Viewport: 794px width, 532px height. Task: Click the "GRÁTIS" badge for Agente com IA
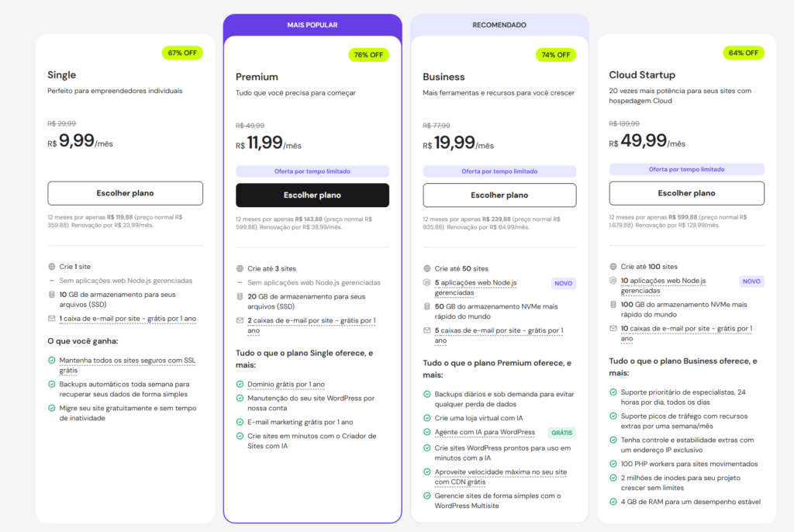coord(561,433)
